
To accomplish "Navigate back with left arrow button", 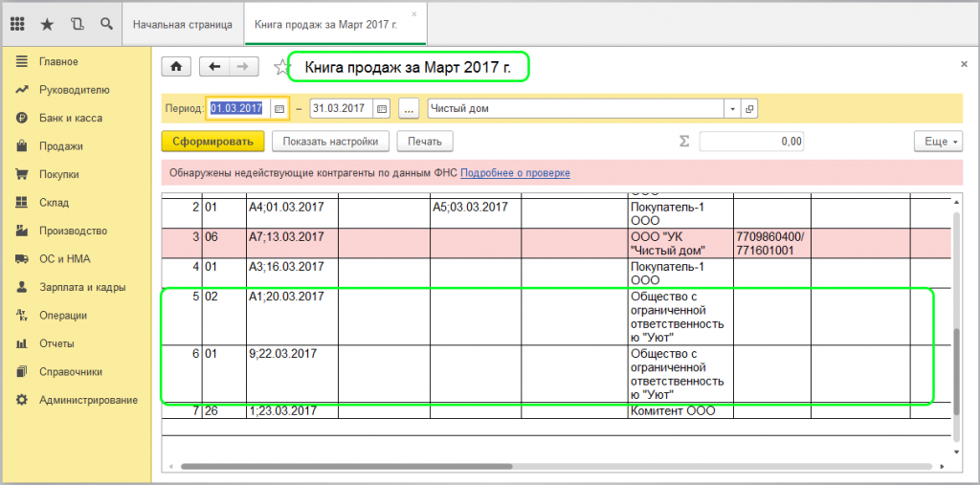I will pyautogui.click(x=214, y=66).
